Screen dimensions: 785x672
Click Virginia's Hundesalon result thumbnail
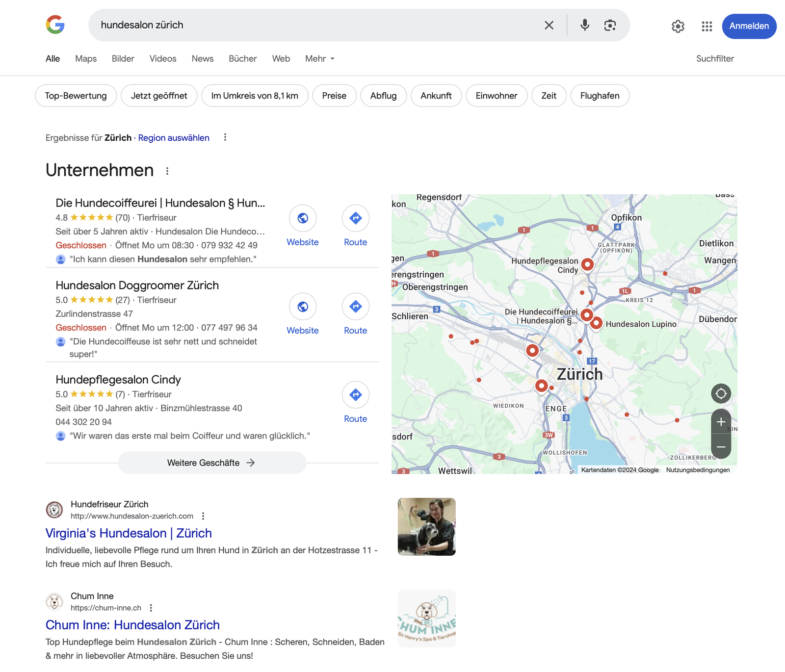click(x=427, y=527)
